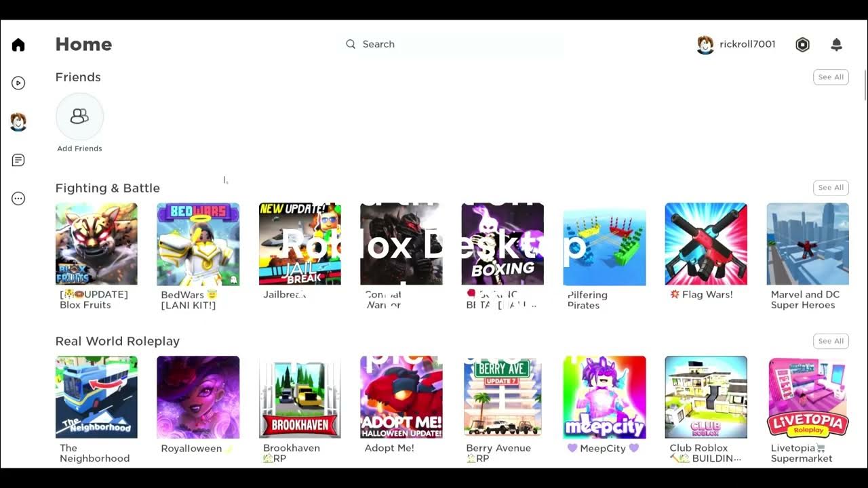The width and height of the screenshot is (868, 488).
Task: Open the rickroll7001 username link
Action: point(747,44)
